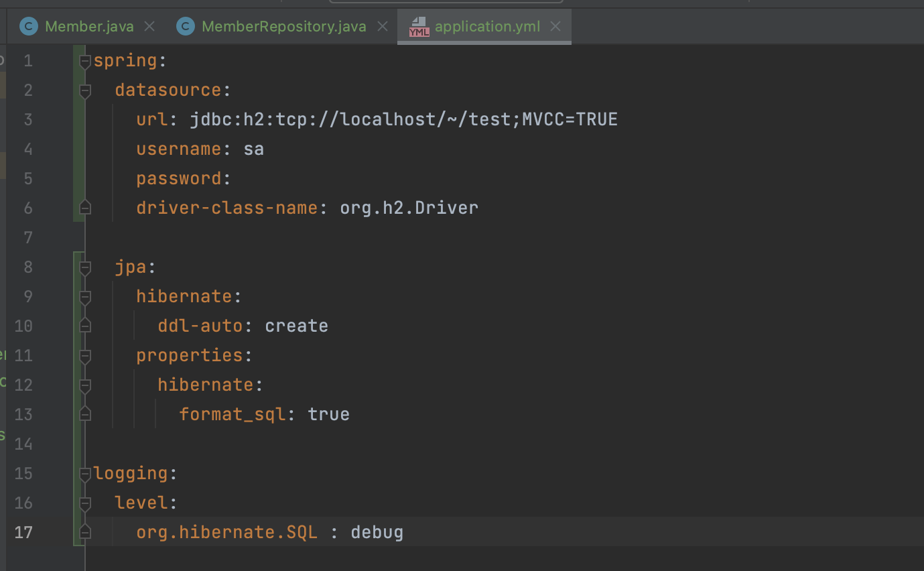
Task: Close the MemberRepository.java tab
Action: tap(383, 27)
